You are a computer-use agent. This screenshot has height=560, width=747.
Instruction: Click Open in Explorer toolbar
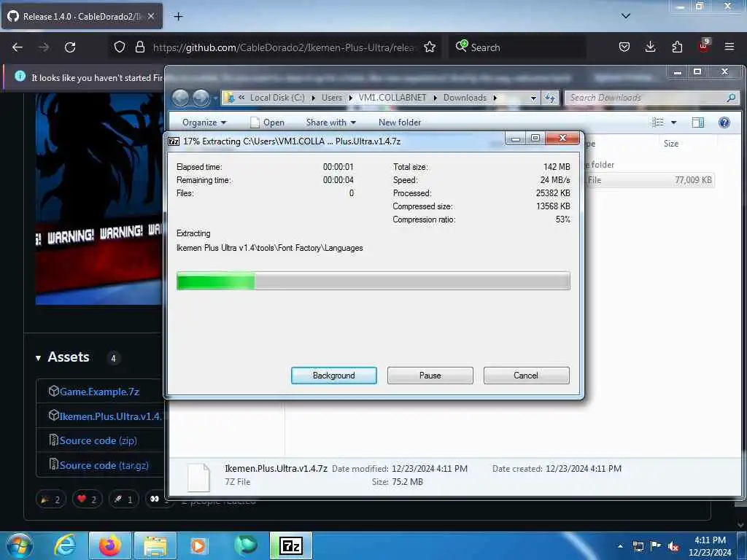pyautogui.click(x=267, y=122)
